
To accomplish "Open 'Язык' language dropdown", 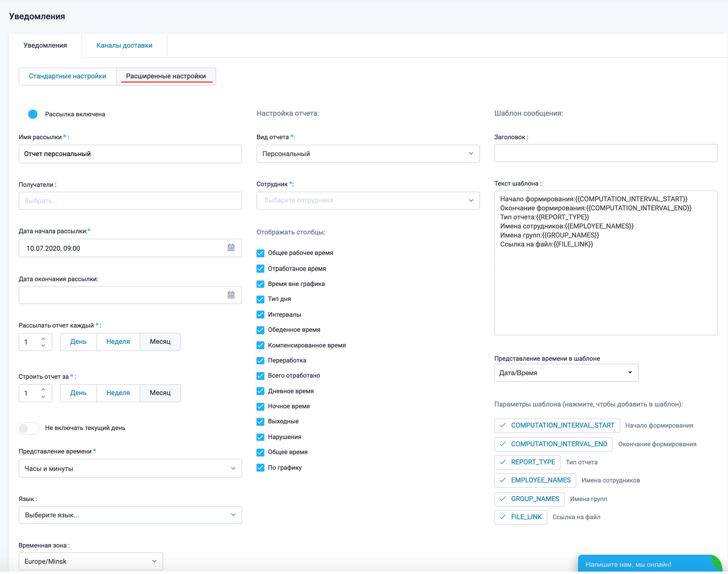I will click(x=130, y=515).
